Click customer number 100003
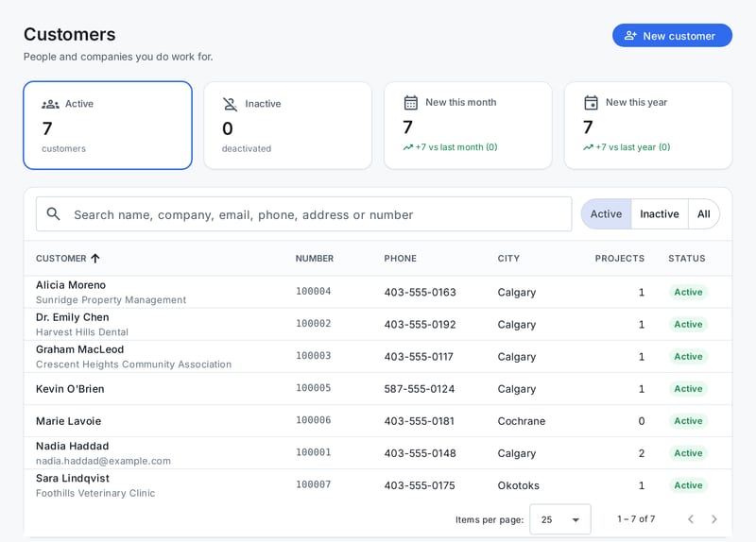 (x=314, y=356)
